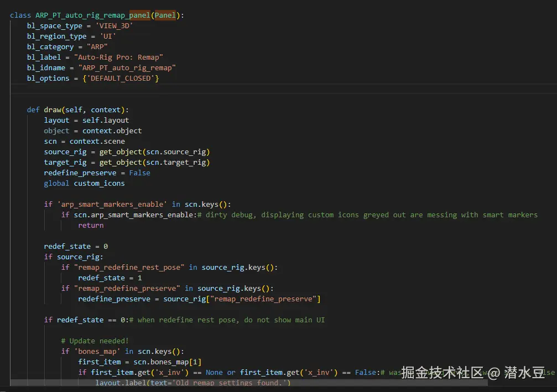
Task: Click the redef_state = 0 line
Action: tap(76, 247)
